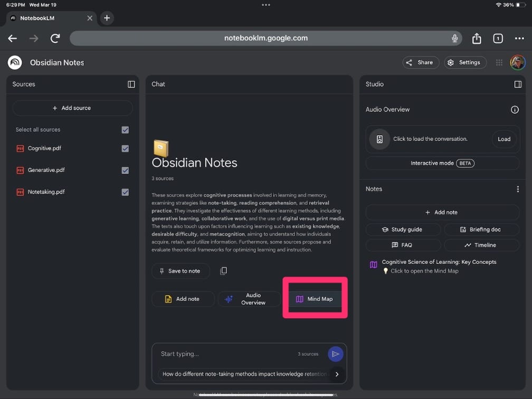
Task: Open the account profile avatar
Action: pyautogui.click(x=518, y=62)
